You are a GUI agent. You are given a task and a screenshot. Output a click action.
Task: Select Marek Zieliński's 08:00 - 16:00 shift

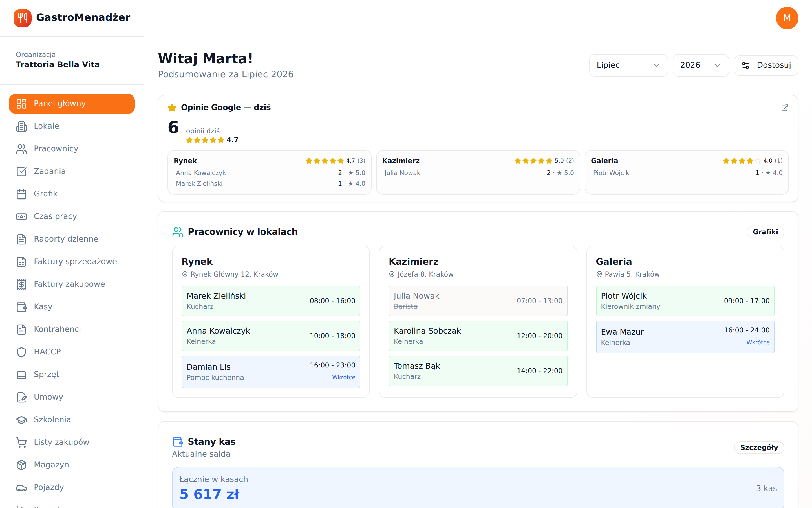271,301
